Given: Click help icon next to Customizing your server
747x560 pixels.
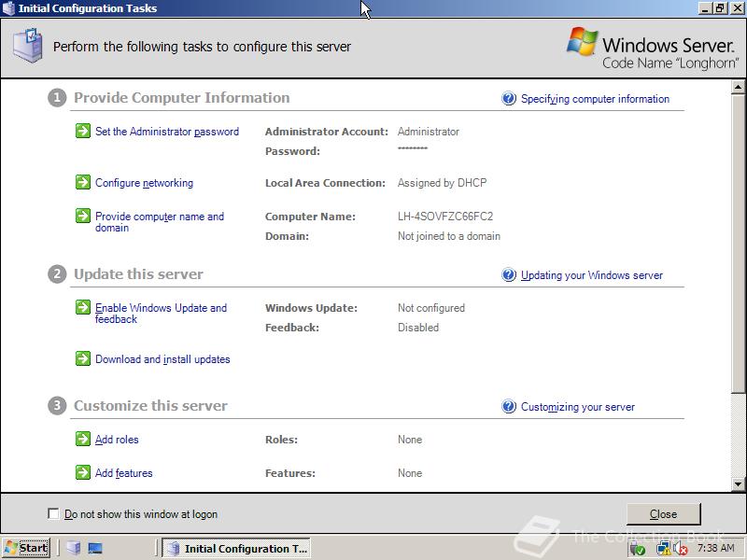Looking at the screenshot, I should 509,406.
